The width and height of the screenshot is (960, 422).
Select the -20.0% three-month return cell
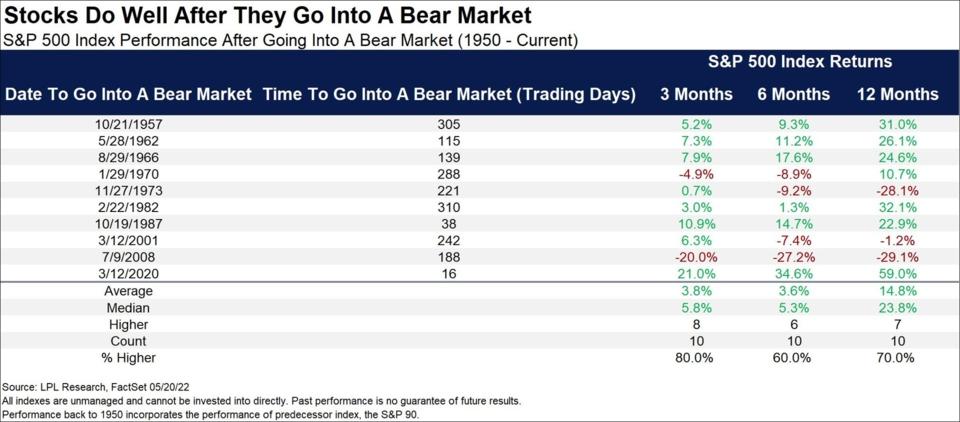(x=696, y=259)
